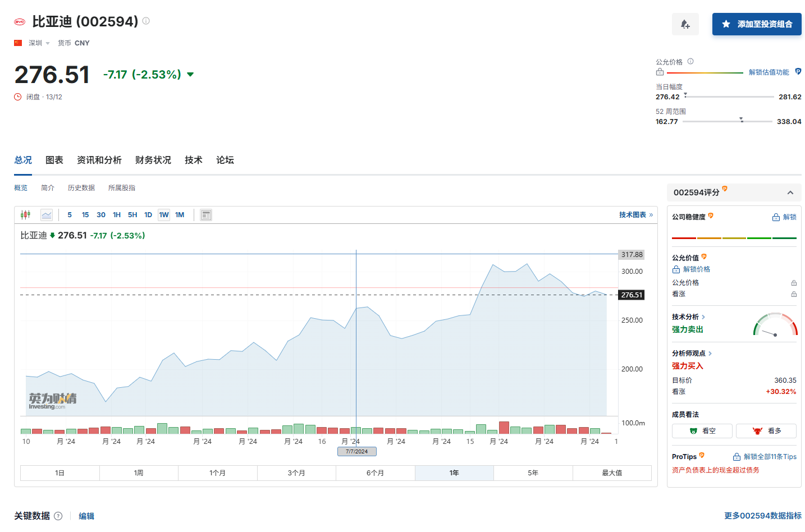The image size is (805, 532).
Task: Click 解锁 link beside 公司稳健度
Action: (x=784, y=217)
